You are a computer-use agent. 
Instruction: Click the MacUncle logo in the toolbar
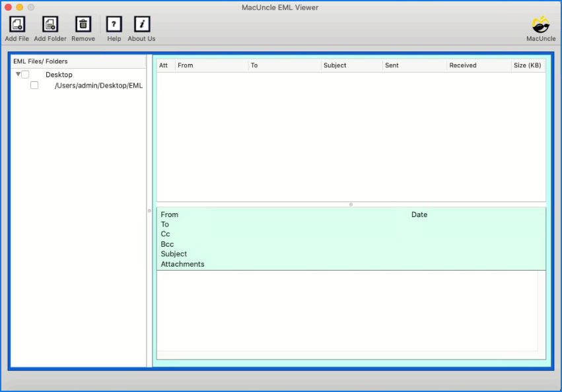pyautogui.click(x=540, y=25)
